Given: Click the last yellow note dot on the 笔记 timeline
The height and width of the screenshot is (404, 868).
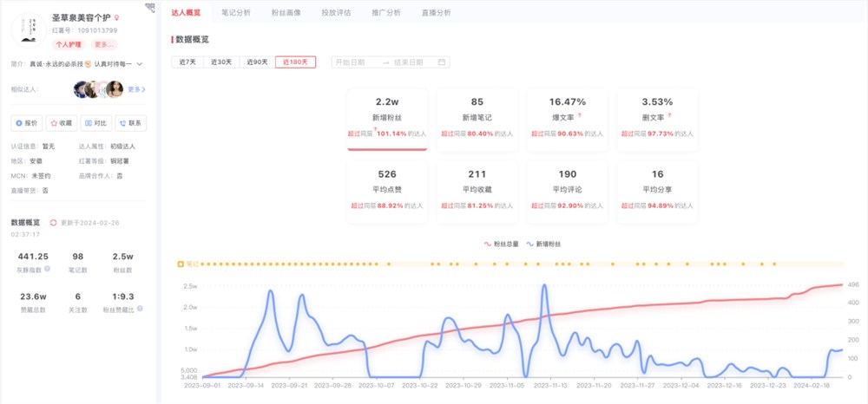Looking at the screenshot, I should coord(774,264).
